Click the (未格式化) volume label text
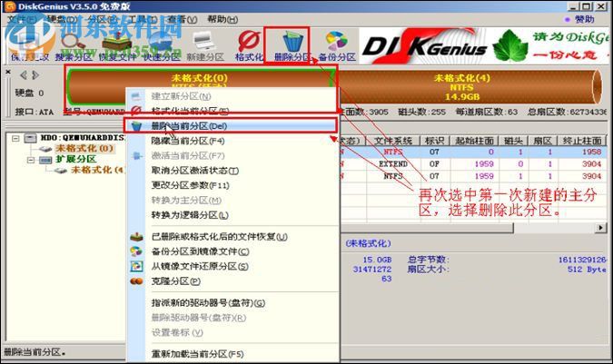This screenshot has height=364, width=613. (x=368, y=243)
